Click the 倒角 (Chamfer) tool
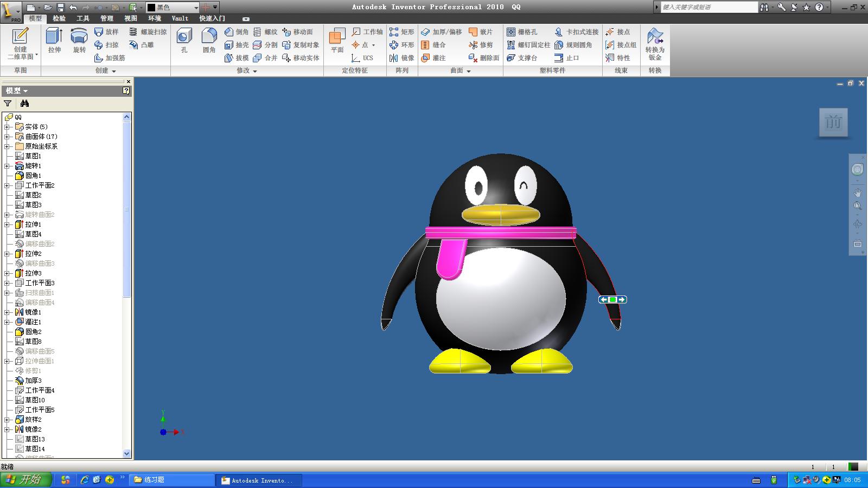The image size is (868, 488). (x=237, y=32)
